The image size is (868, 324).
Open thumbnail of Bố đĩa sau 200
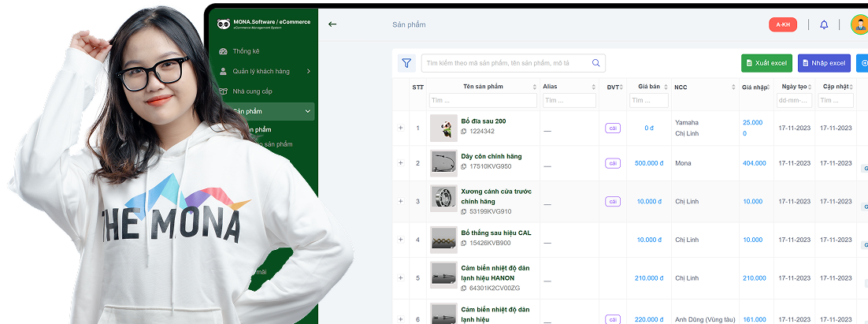click(444, 128)
